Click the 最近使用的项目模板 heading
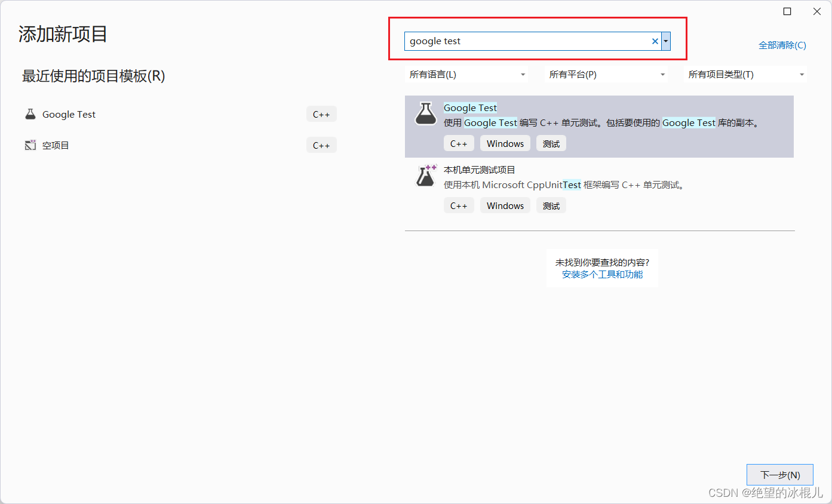832x504 pixels. pyautogui.click(x=93, y=76)
